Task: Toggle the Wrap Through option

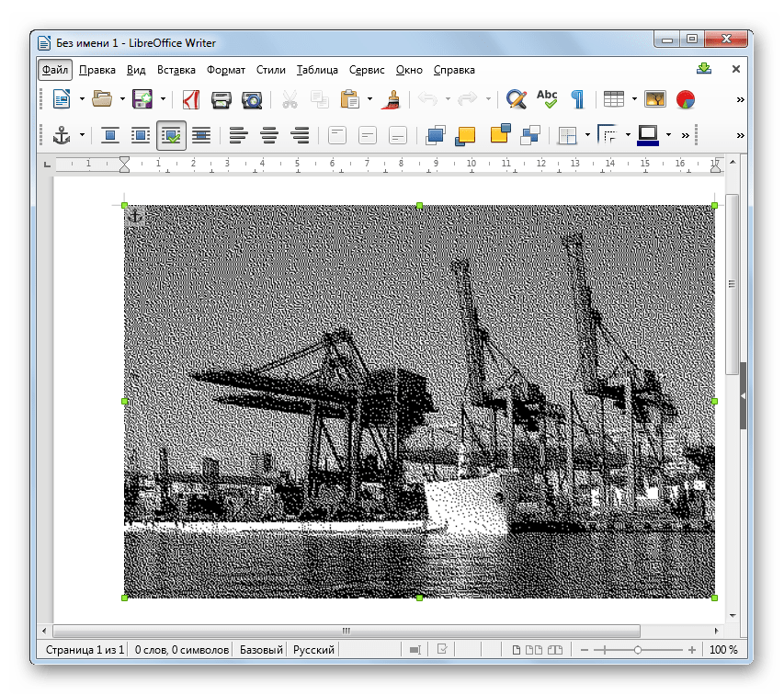Action: (201, 135)
